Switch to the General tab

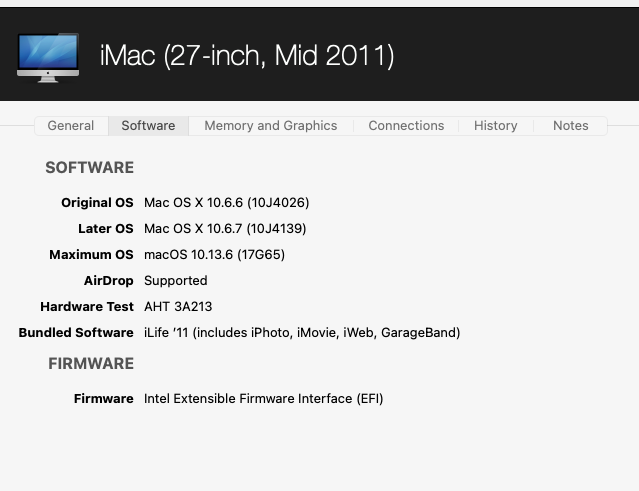(71, 126)
